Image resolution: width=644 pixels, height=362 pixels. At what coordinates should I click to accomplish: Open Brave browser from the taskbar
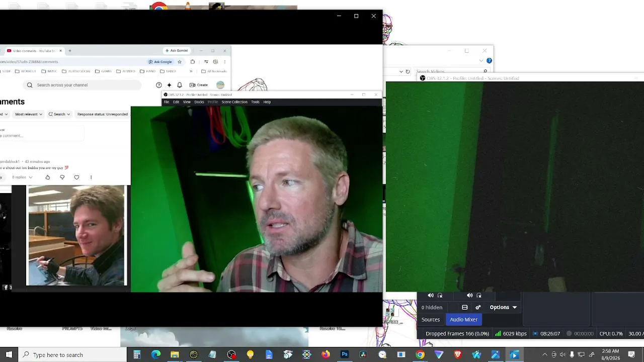[458, 354]
